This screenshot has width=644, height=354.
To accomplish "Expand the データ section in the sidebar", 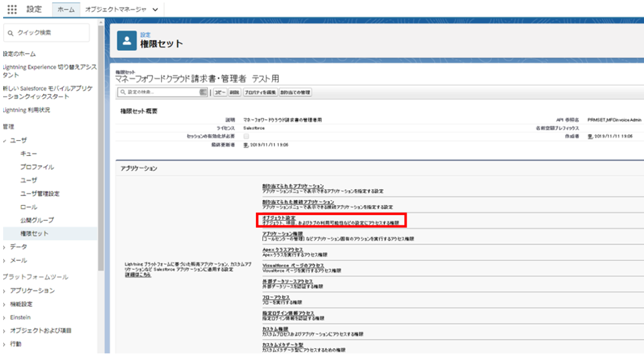I will pos(4,247).
